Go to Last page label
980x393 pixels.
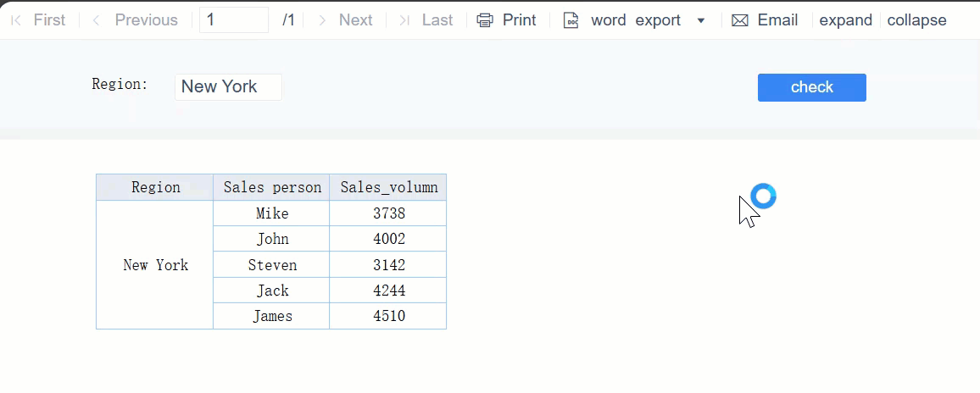(x=437, y=20)
